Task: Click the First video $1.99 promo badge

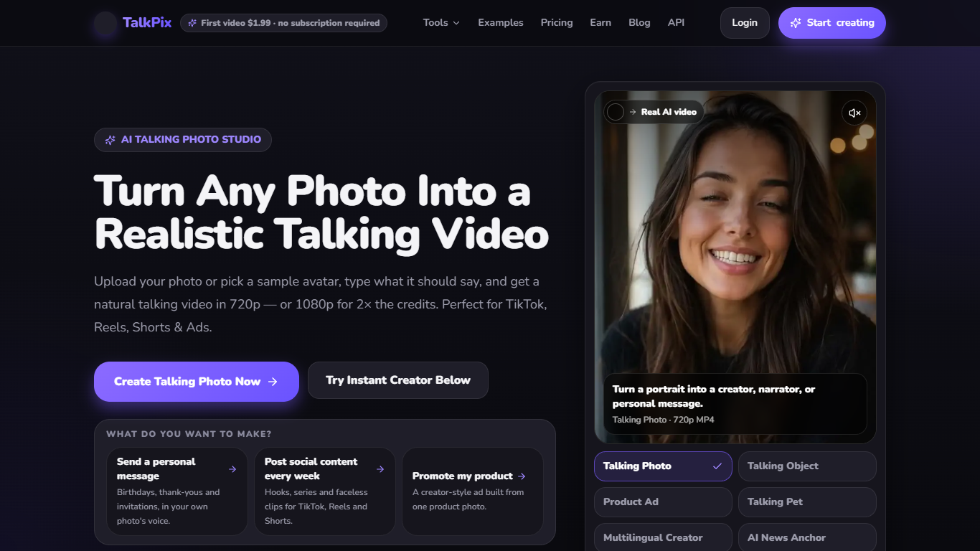Action: (x=283, y=23)
